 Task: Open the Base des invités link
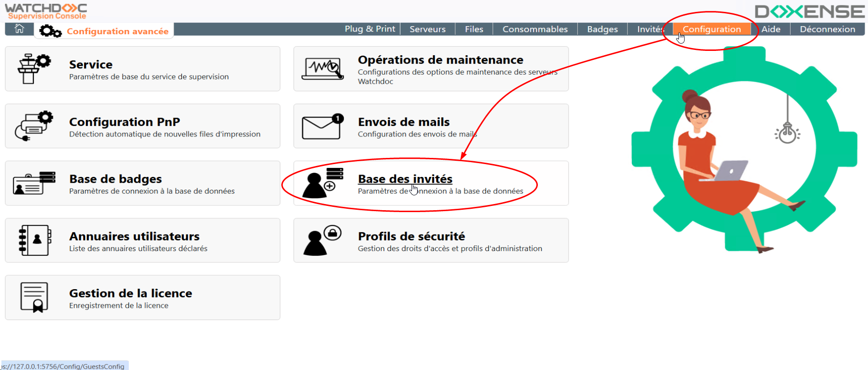coord(405,179)
